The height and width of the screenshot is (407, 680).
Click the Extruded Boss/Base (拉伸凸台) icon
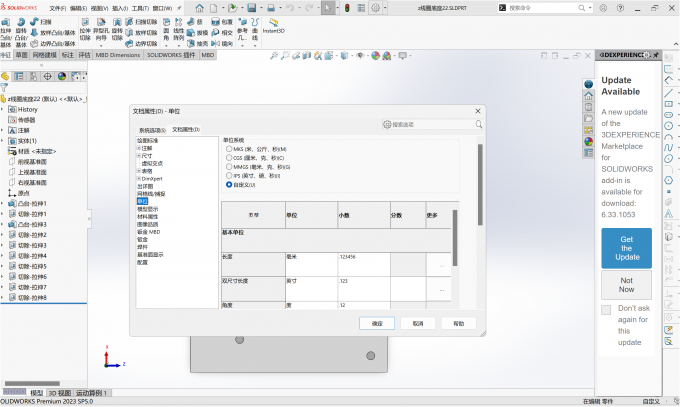(x=6, y=22)
